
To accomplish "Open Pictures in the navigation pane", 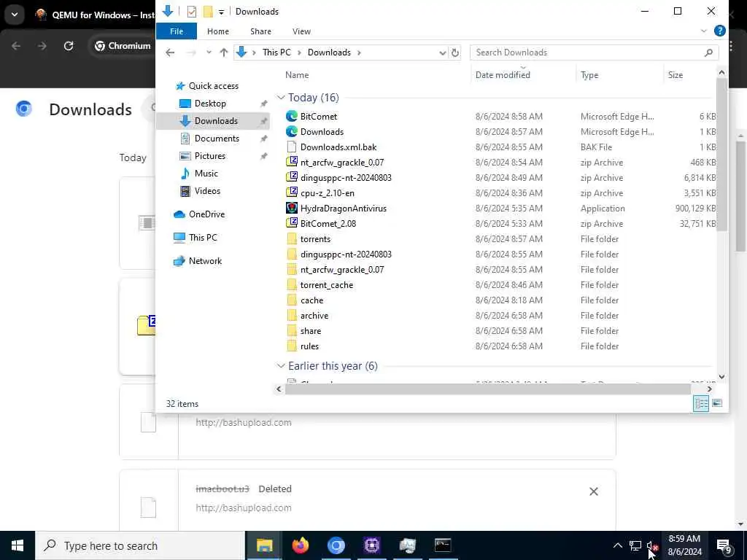I will coord(209,156).
